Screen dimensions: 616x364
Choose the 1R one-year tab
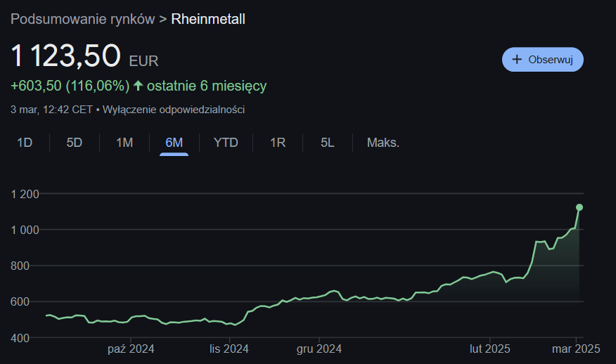click(278, 143)
